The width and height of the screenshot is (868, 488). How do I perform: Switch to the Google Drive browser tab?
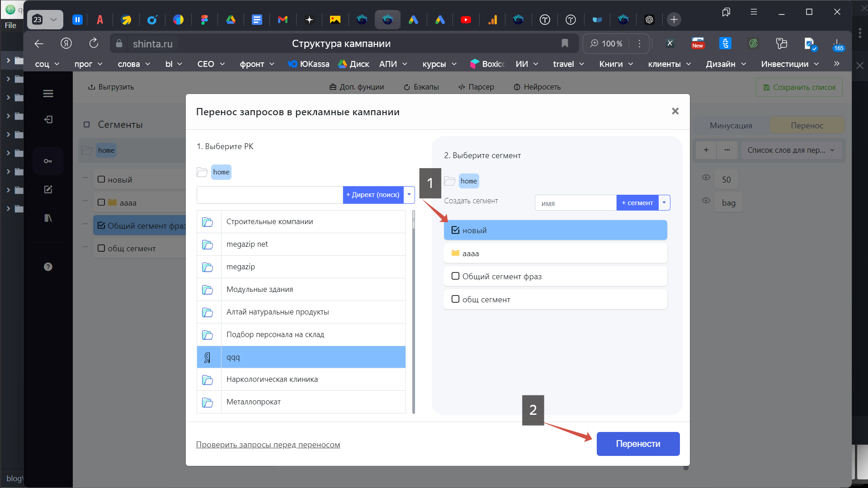pos(231,19)
